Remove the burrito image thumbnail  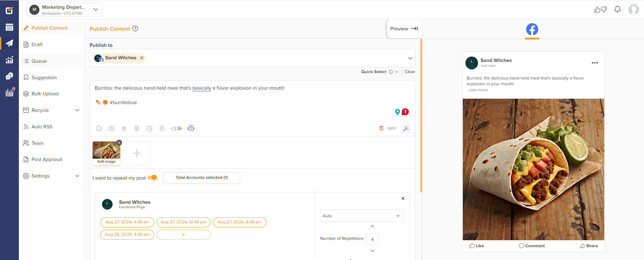click(119, 142)
